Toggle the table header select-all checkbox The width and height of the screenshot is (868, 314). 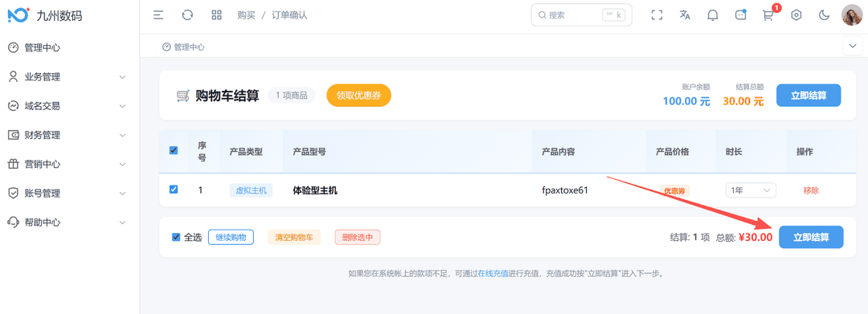[x=174, y=150]
